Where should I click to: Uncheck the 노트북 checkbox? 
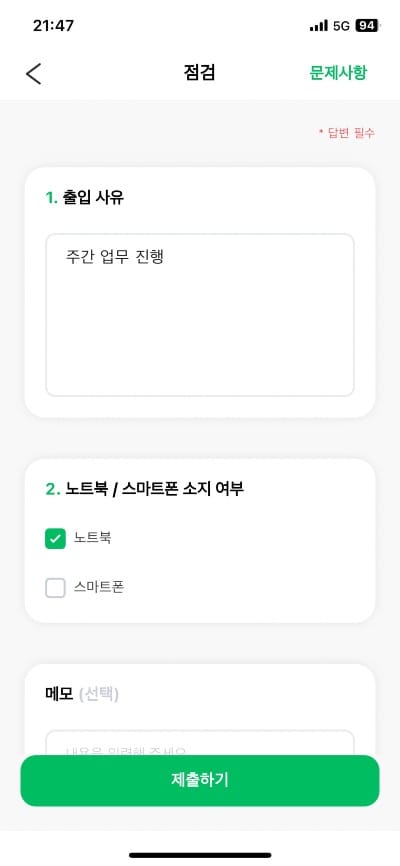click(x=55, y=538)
